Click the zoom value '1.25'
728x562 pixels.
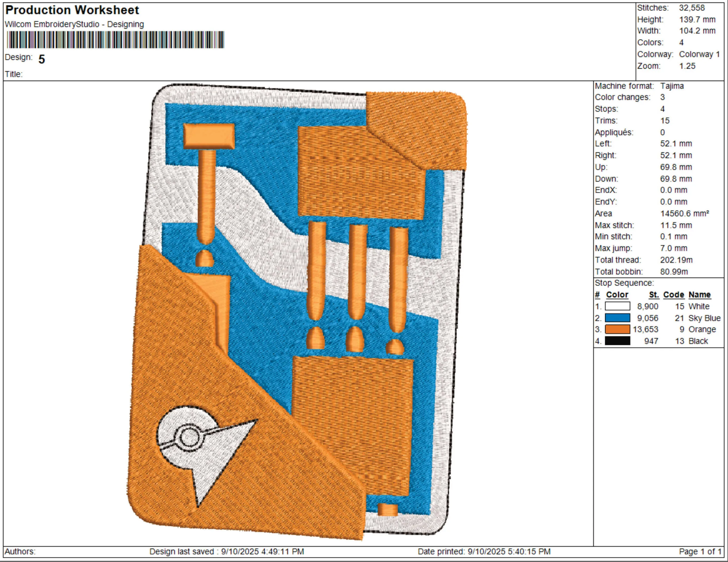point(687,66)
